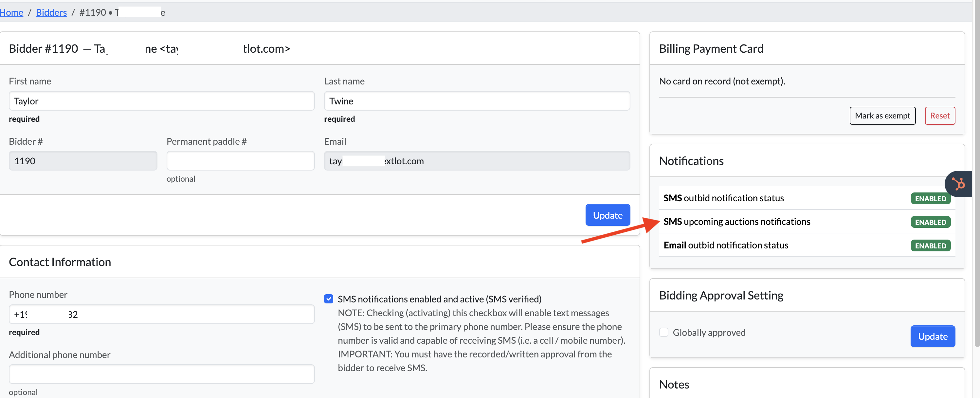The width and height of the screenshot is (980, 398).
Task: Focus the First name field
Action: coord(161,101)
